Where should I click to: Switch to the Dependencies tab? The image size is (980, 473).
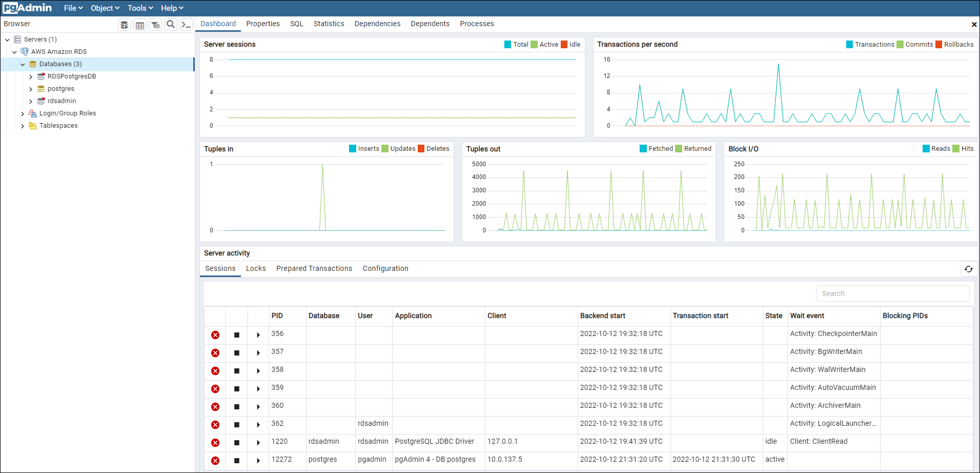point(378,24)
